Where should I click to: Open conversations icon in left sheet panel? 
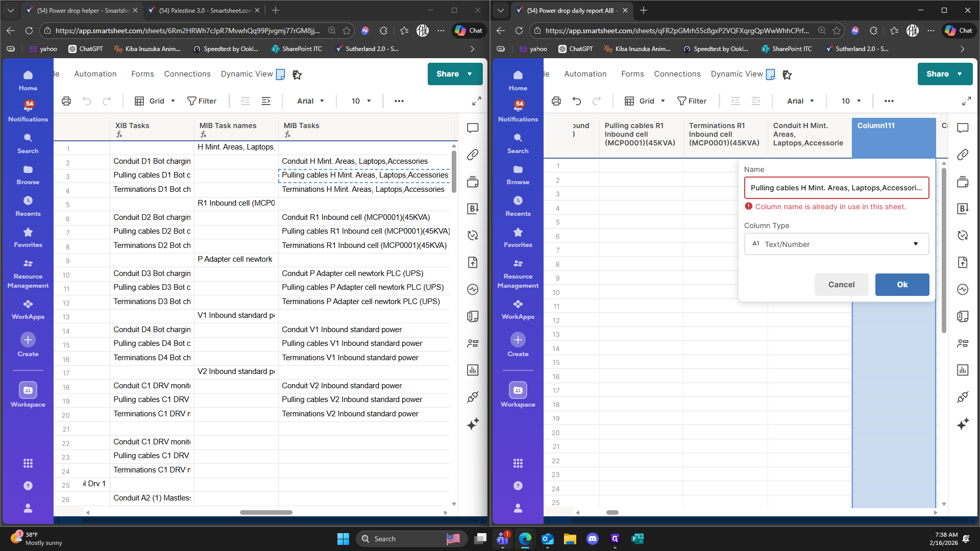tap(473, 128)
